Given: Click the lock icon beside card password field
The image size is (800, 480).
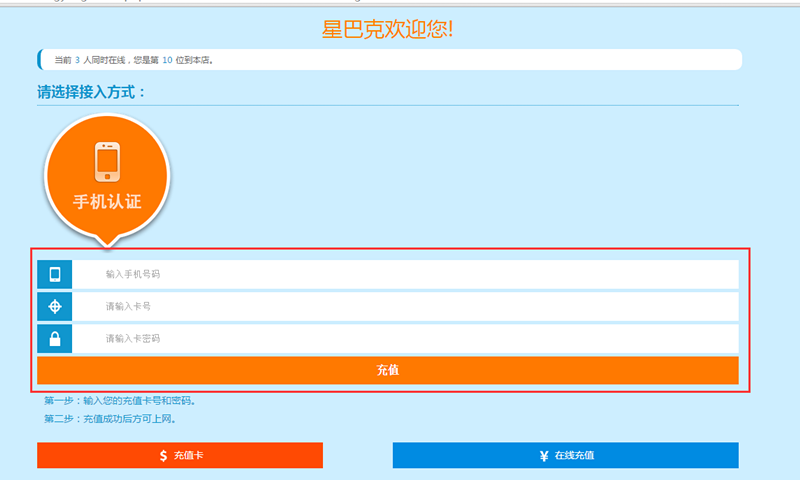Looking at the screenshot, I should pyautogui.click(x=55, y=339).
